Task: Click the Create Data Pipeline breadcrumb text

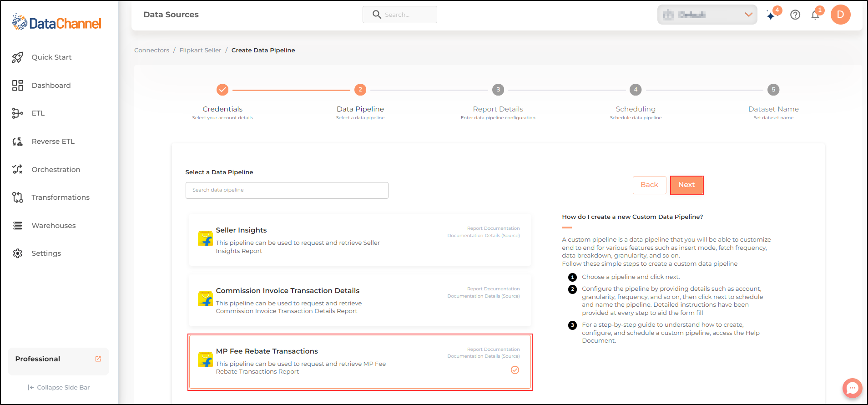Action: [263, 51]
